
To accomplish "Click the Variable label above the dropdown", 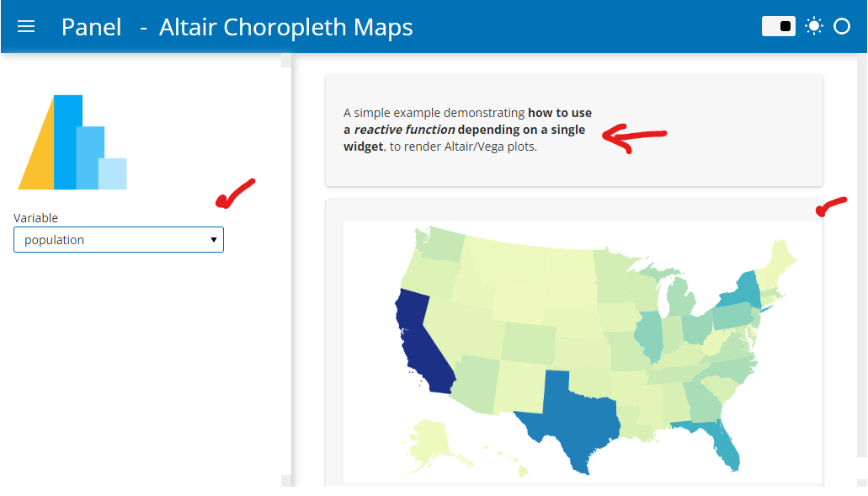I will tap(35, 217).
